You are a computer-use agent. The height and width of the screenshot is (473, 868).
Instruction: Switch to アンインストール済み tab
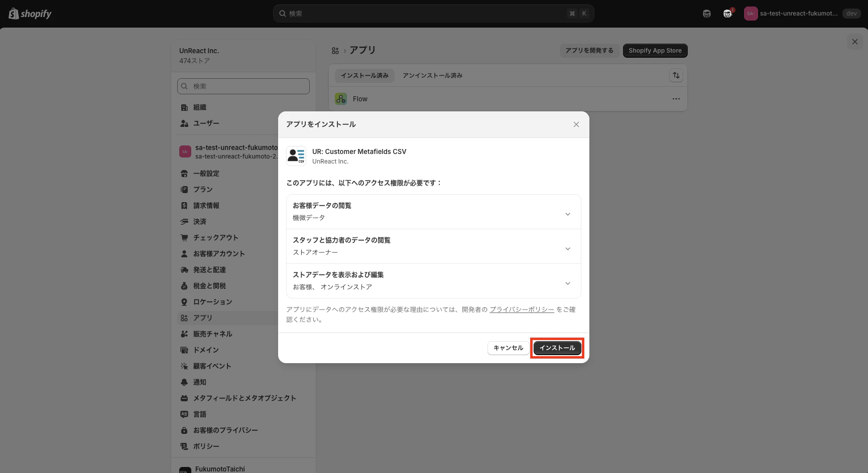pyautogui.click(x=433, y=76)
